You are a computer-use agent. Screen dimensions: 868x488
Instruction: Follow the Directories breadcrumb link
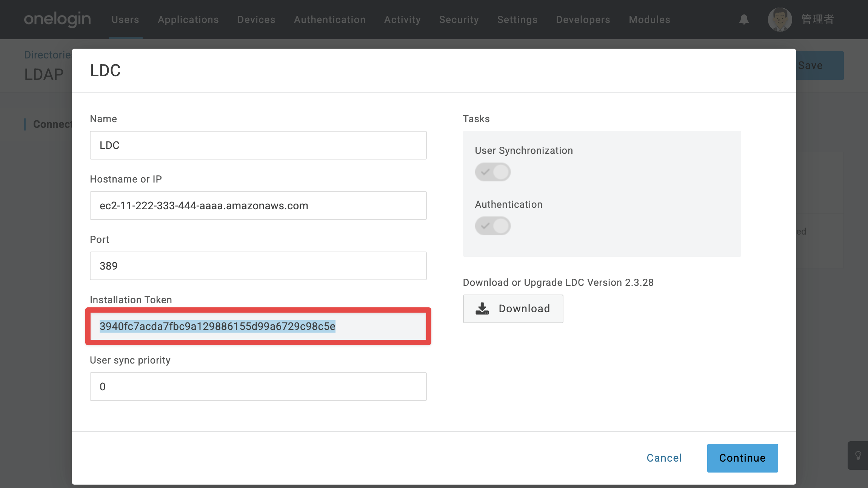48,55
